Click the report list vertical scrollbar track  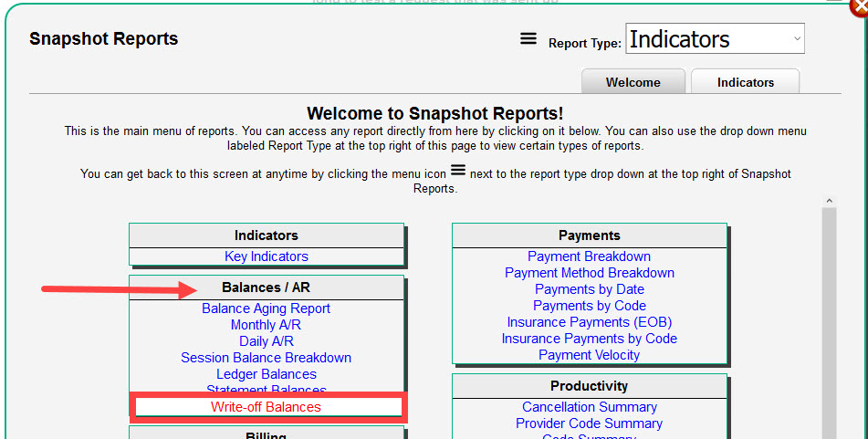point(829,323)
